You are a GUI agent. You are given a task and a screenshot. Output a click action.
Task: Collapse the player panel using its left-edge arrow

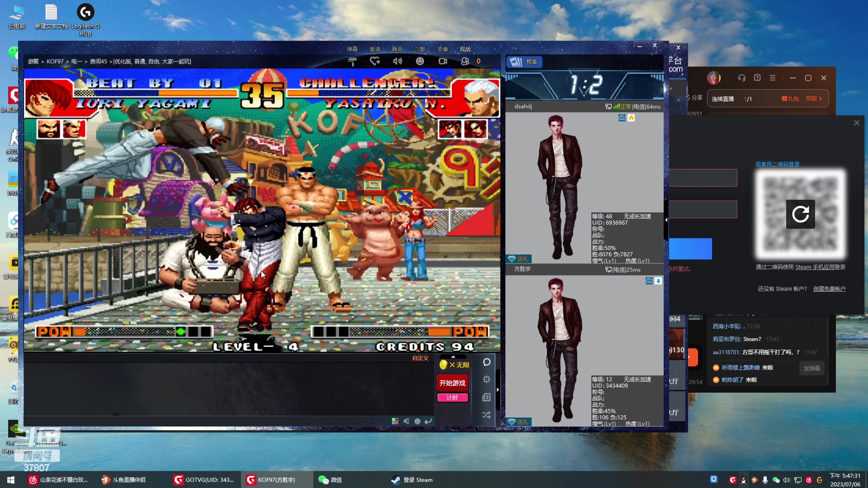(x=666, y=220)
